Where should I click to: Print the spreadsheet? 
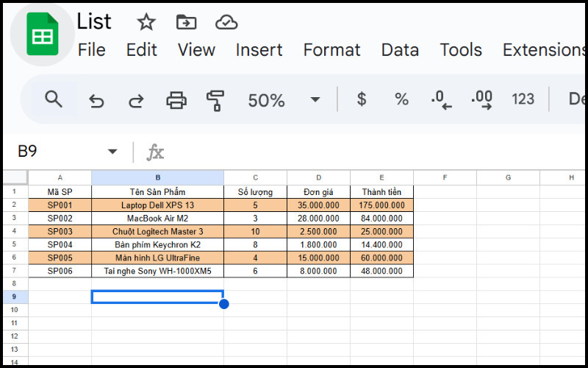(x=176, y=100)
